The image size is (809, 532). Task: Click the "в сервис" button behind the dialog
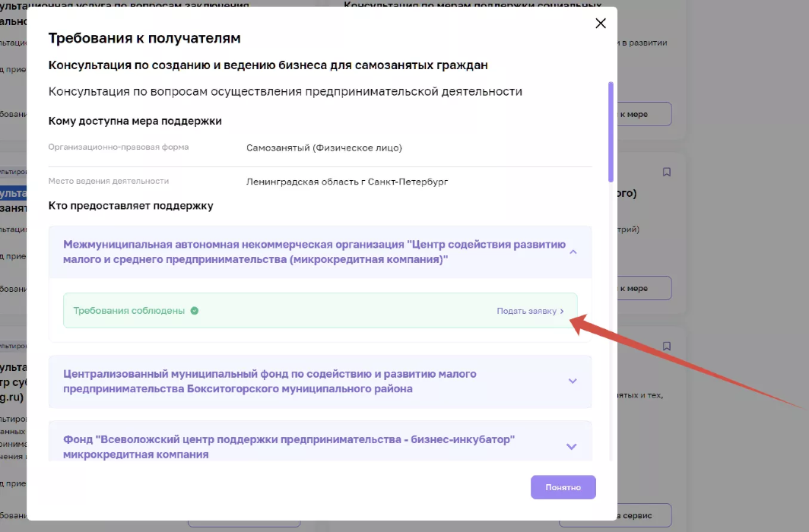(643, 515)
